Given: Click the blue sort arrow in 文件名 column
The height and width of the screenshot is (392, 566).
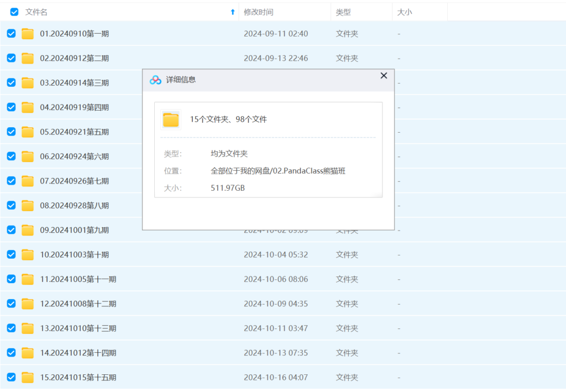Looking at the screenshot, I should click(232, 12).
